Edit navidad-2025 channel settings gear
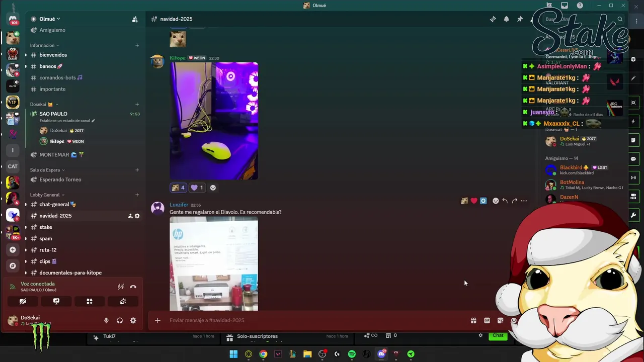Viewport: 644px width, 362px height. [137, 216]
